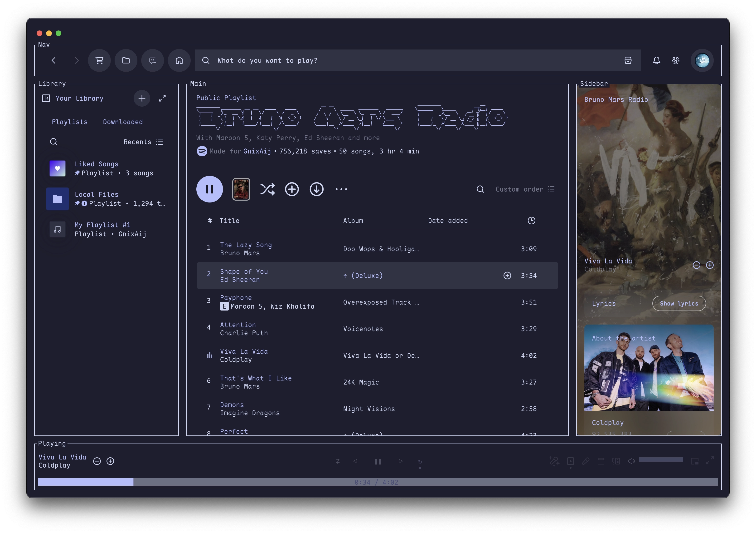Go back with the left arrow in Nav

pos(53,60)
